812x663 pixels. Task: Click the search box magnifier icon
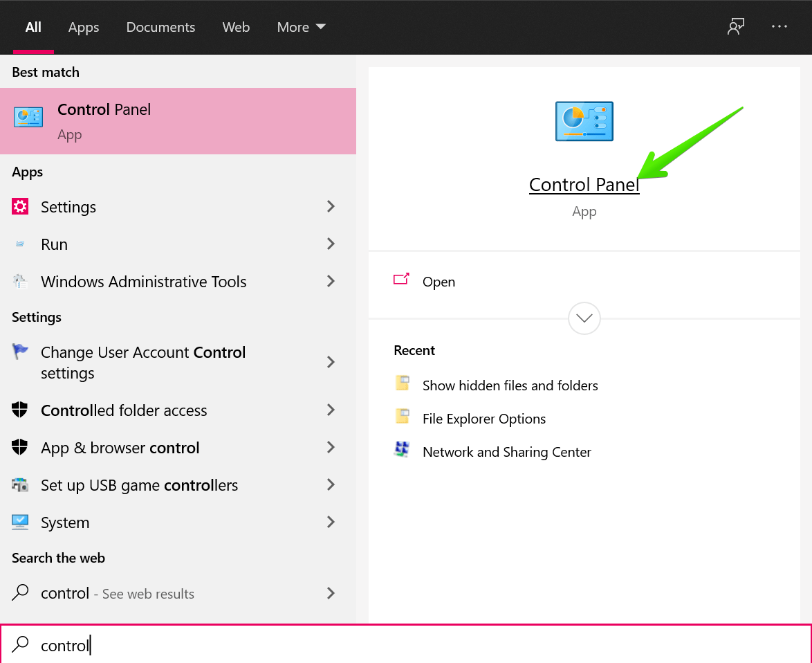[20, 644]
